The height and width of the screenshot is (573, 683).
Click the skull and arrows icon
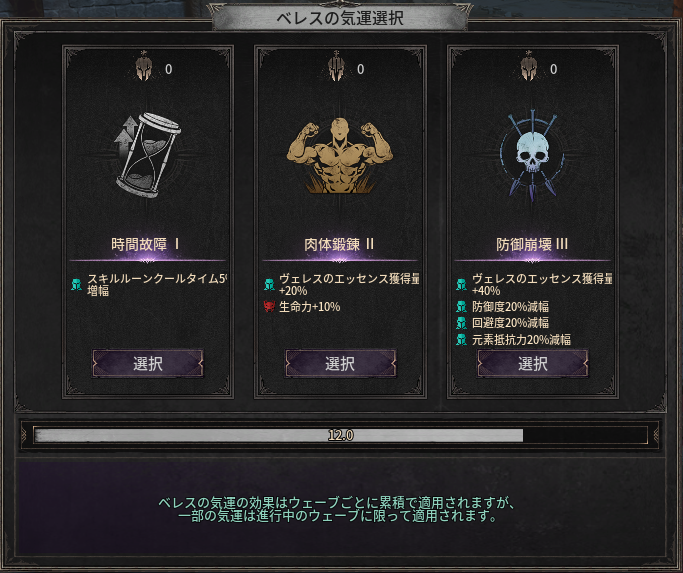(x=532, y=156)
